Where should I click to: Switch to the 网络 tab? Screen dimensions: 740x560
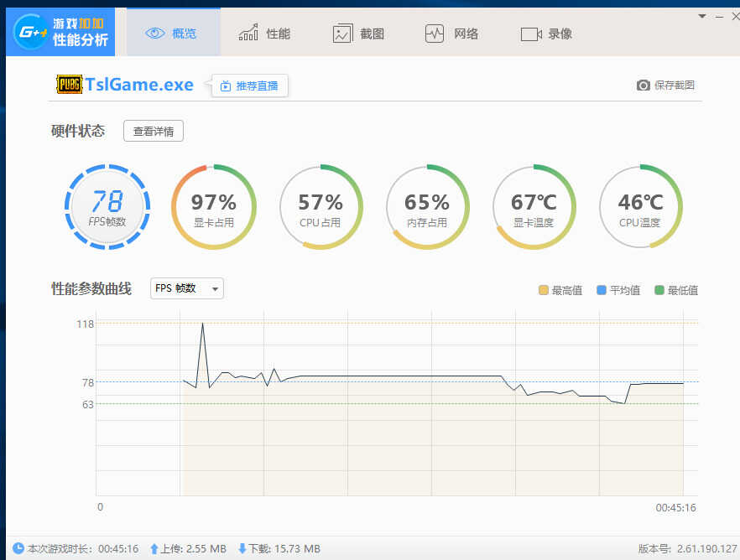452,34
